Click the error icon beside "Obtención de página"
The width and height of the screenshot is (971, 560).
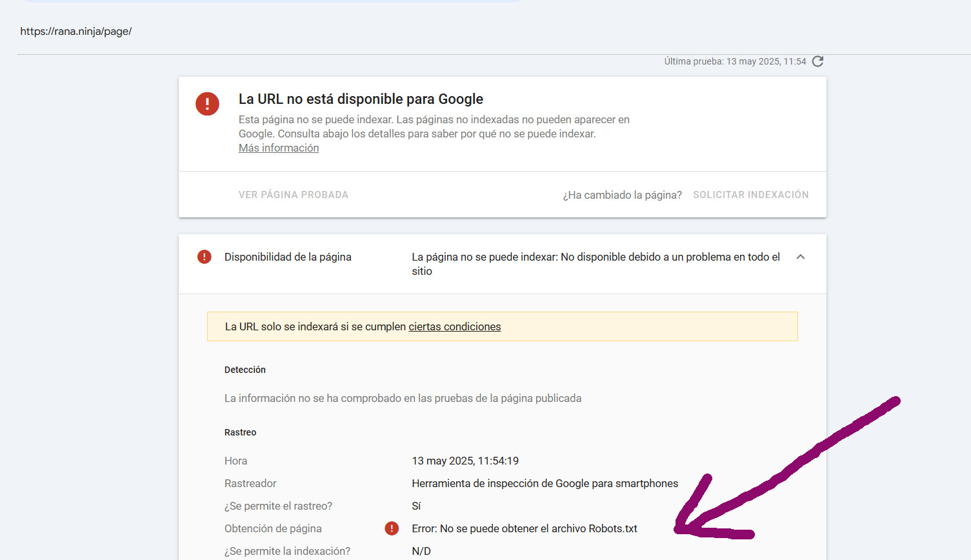pos(392,528)
